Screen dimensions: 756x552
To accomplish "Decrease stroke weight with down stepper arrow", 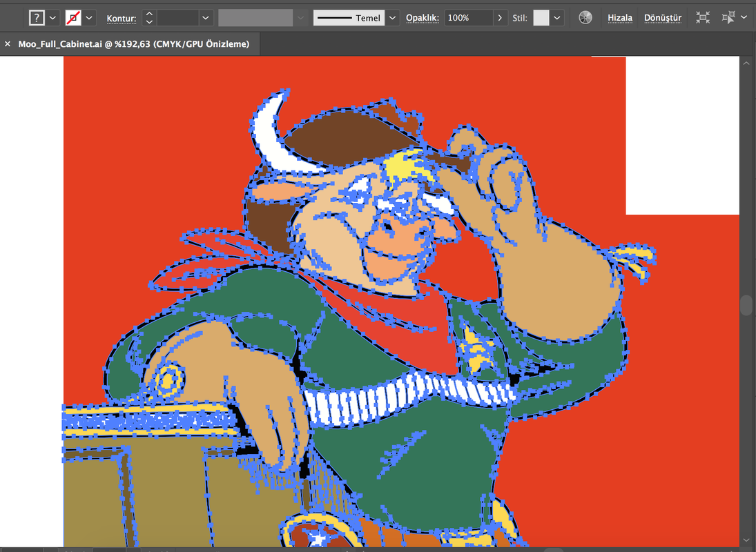I will (x=149, y=22).
